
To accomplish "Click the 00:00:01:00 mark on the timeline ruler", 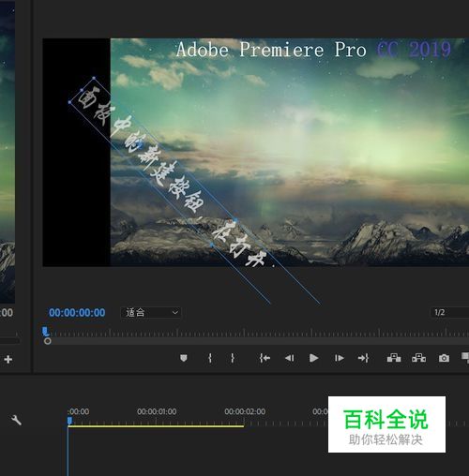I will point(157,411).
